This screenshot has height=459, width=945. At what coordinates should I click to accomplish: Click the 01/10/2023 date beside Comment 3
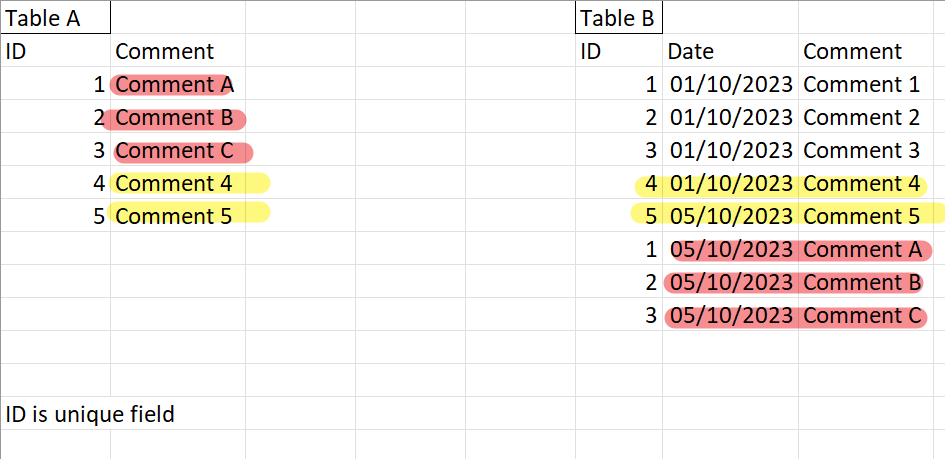pyautogui.click(x=730, y=150)
